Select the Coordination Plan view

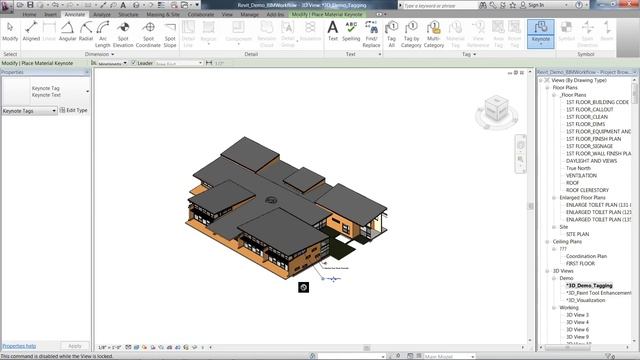tap(586, 256)
